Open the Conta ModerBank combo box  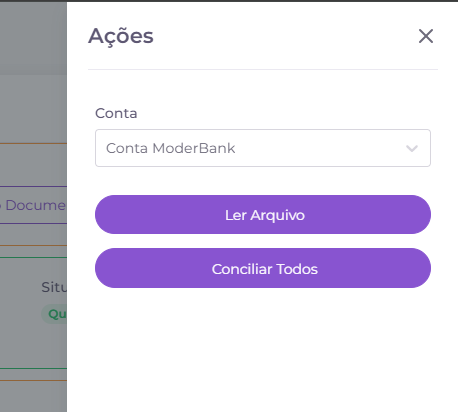[x=263, y=148]
